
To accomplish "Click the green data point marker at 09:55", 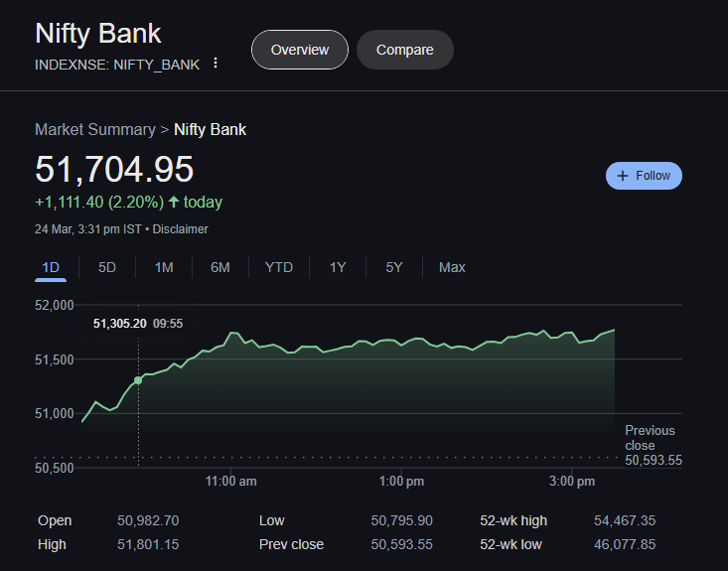I will (138, 380).
